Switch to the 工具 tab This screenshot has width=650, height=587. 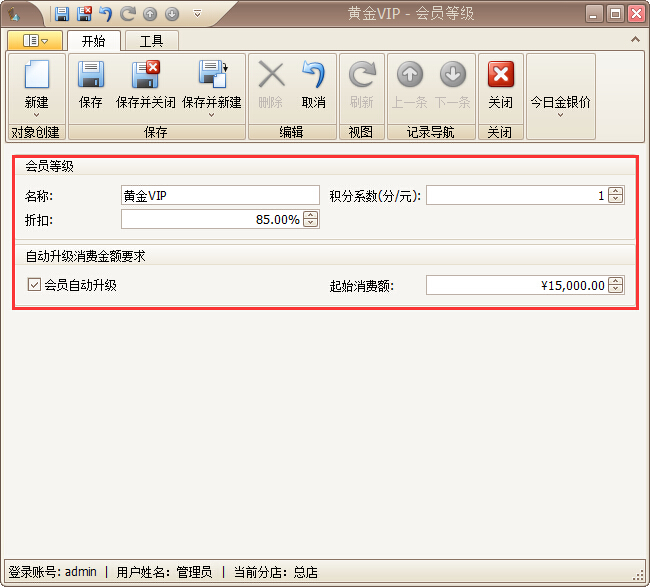pos(152,41)
